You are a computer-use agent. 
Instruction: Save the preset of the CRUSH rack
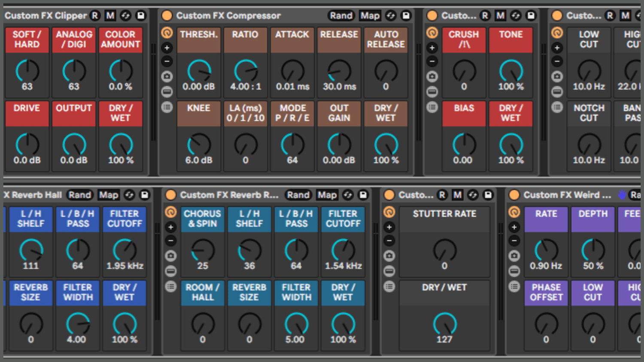(531, 16)
